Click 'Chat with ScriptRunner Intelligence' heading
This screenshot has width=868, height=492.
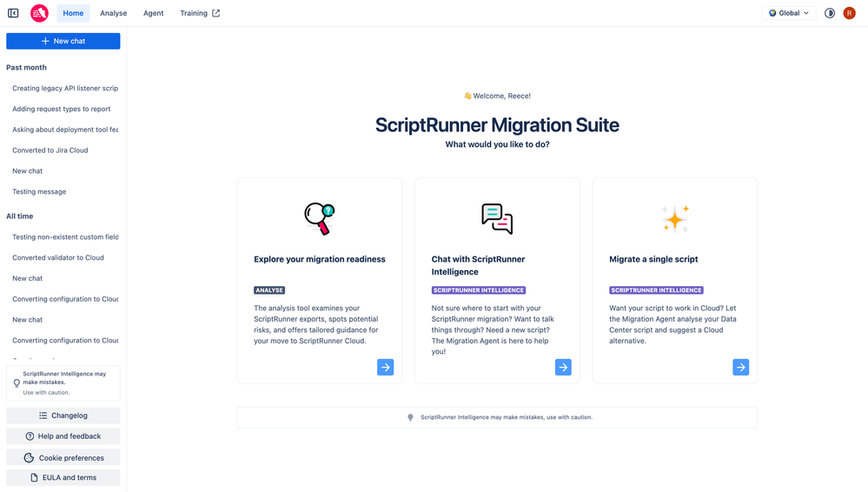(x=478, y=265)
